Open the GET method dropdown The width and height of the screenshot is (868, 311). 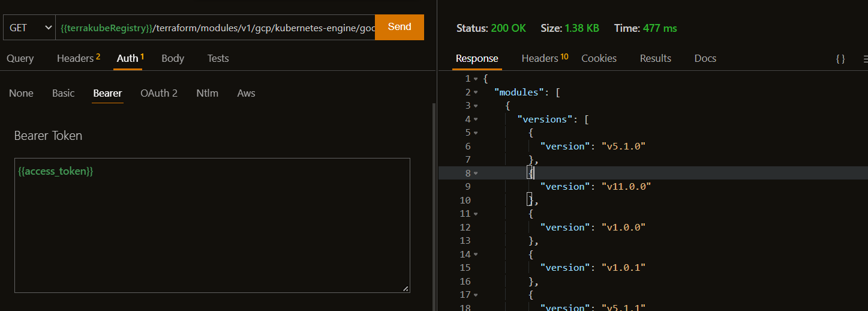(29, 28)
